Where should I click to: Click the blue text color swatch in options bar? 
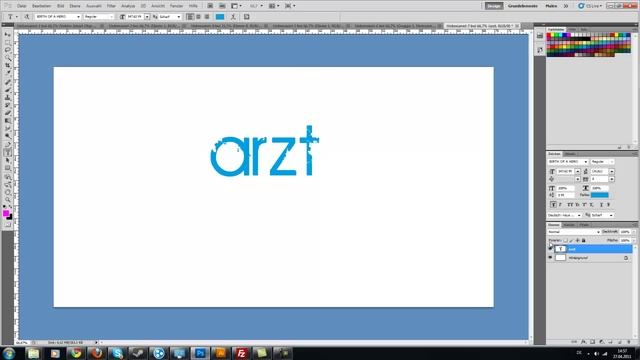pos(220,17)
